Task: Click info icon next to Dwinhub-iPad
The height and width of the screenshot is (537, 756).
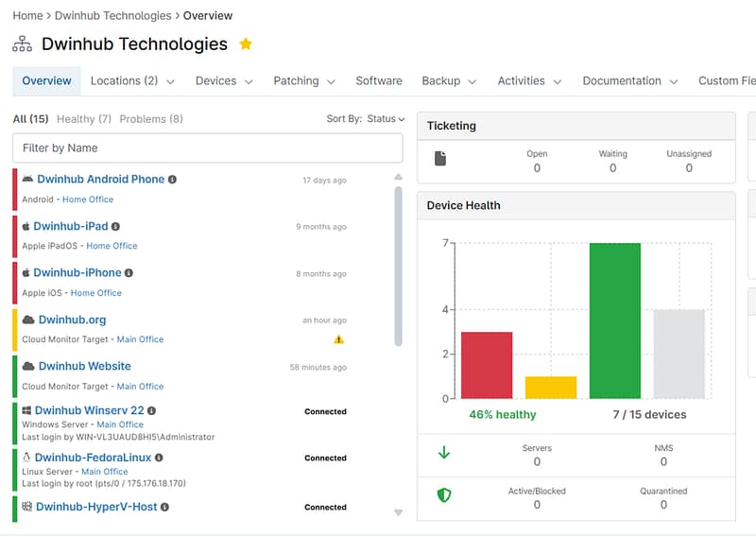Action: 116,227
